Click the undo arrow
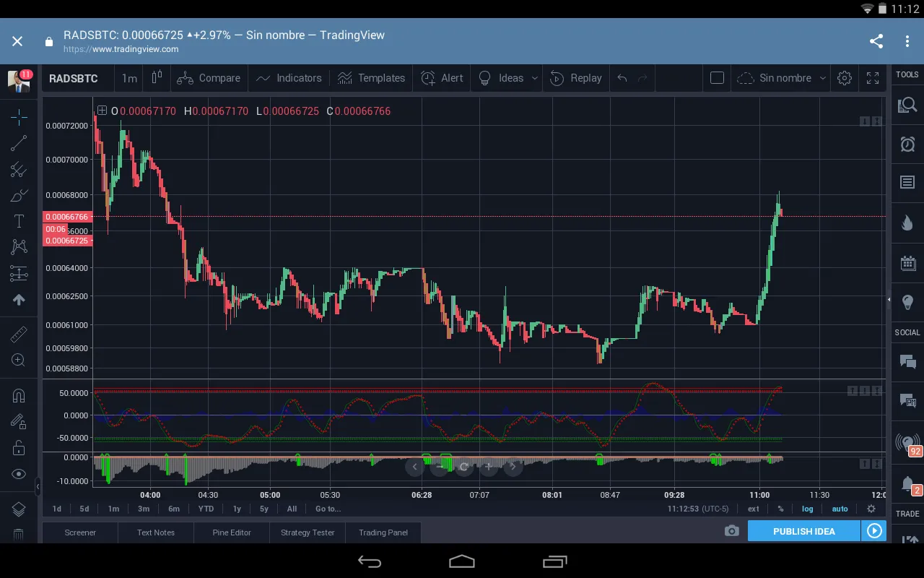 [622, 78]
